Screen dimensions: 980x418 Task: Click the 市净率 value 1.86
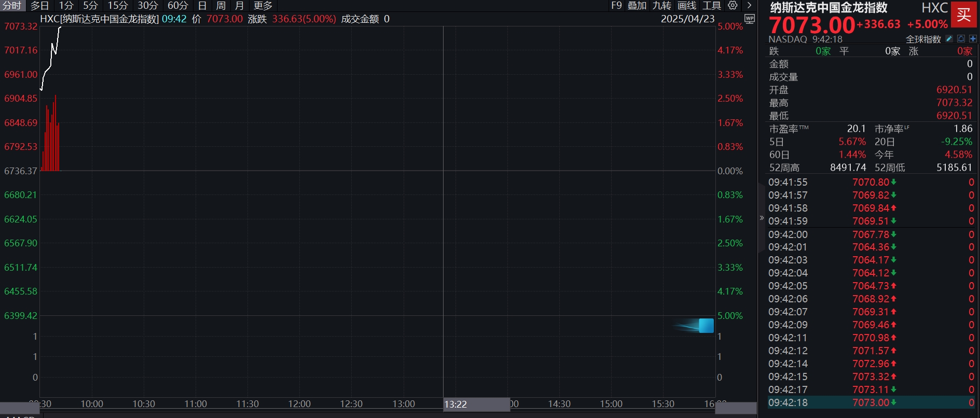click(963, 129)
